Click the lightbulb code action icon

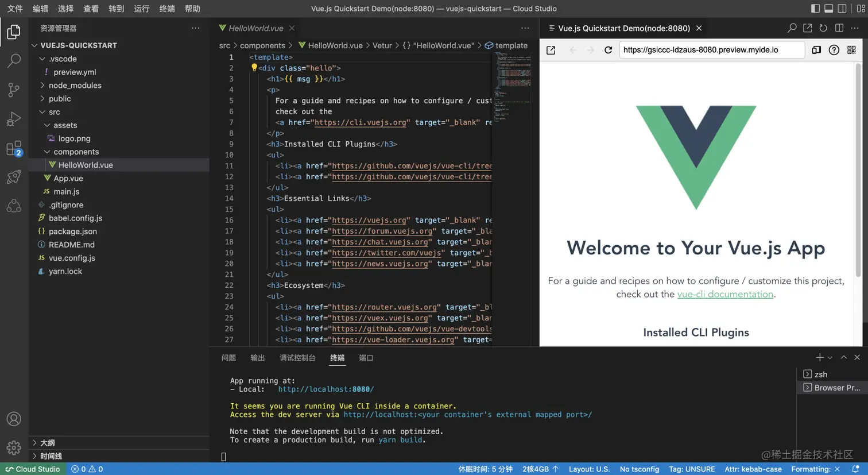pos(254,68)
